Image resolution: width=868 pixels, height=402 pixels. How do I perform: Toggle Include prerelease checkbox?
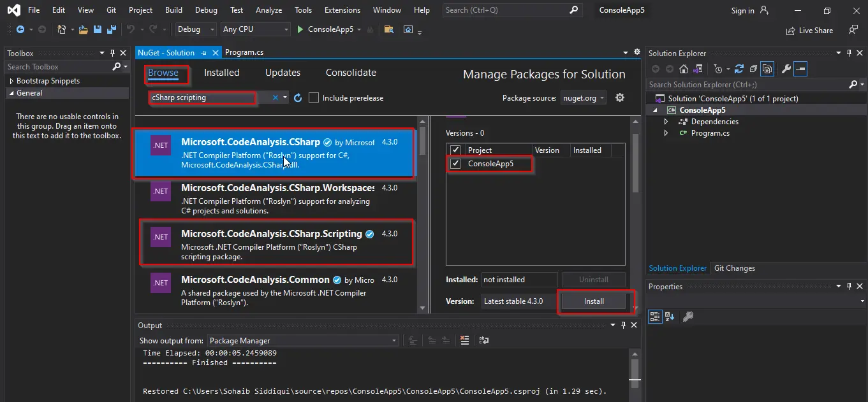pyautogui.click(x=314, y=97)
